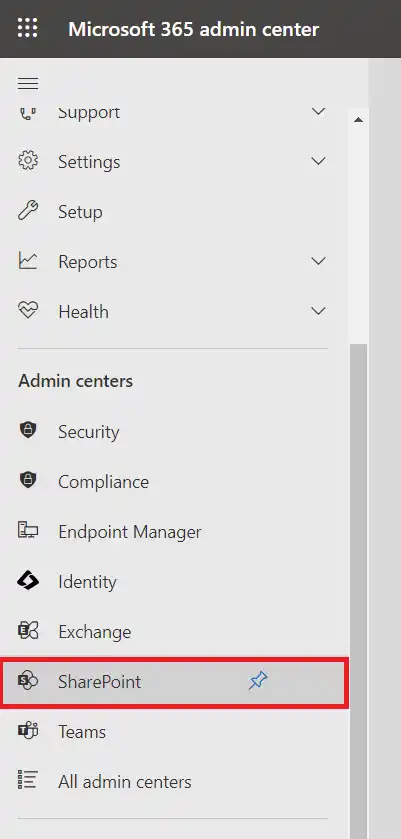The height and width of the screenshot is (839, 401).
Task: Select the Health label
Action: 84,311
